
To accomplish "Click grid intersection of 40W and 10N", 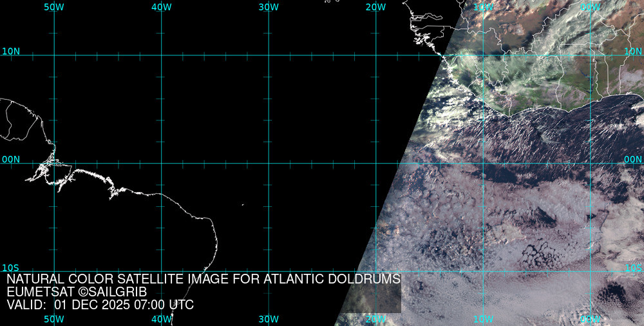I will [162, 55].
